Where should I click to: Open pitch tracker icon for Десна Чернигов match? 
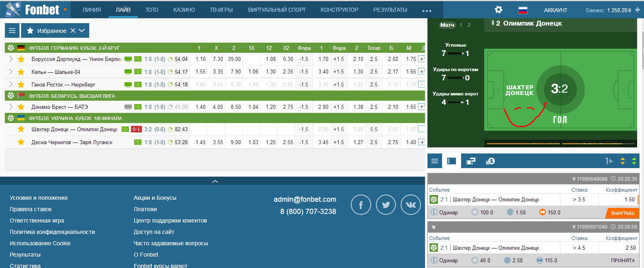coord(138,142)
